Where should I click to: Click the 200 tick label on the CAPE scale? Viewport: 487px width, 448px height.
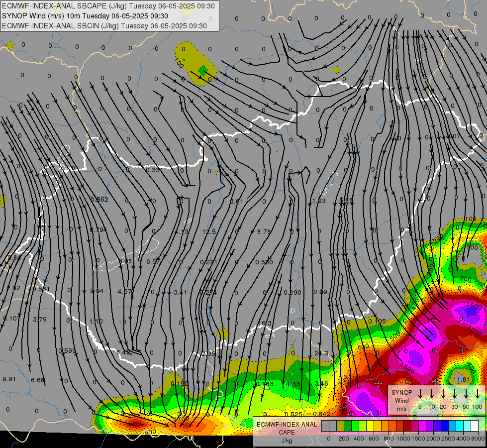coord(344,439)
